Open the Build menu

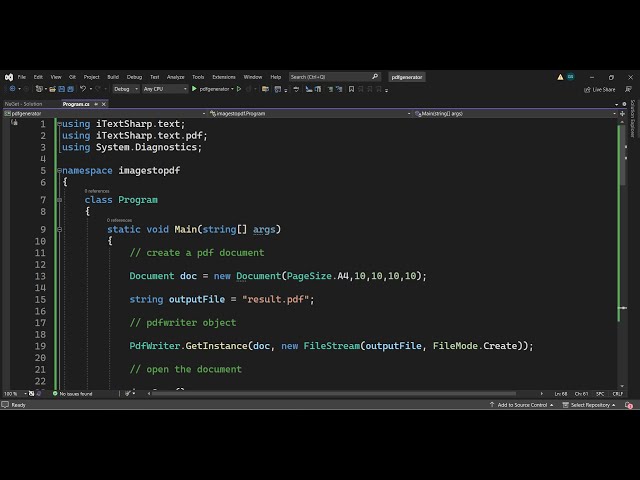113,77
